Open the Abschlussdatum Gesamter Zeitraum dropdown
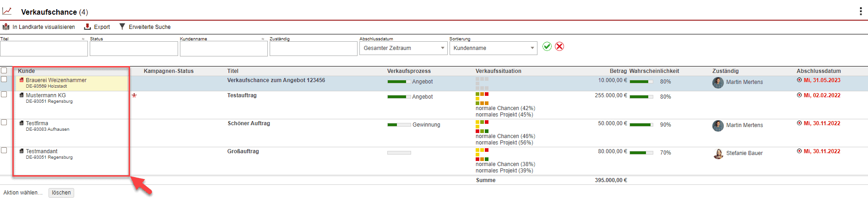Image resolution: width=868 pixels, height=200 pixels. [403, 48]
